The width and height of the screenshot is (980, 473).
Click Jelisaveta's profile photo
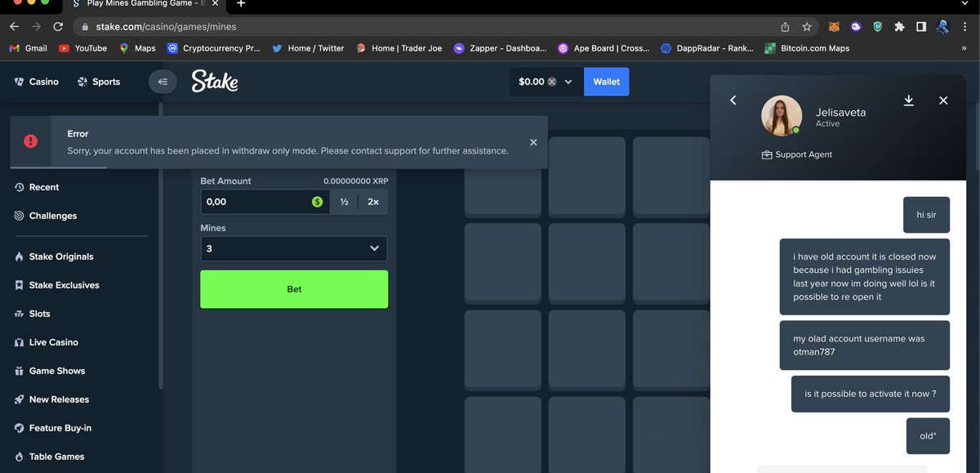(782, 115)
